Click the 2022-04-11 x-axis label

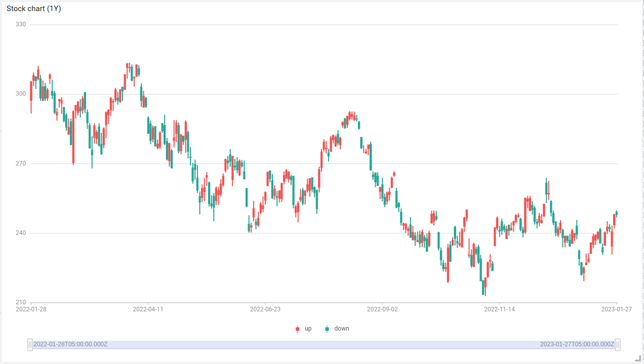point(148,308)
